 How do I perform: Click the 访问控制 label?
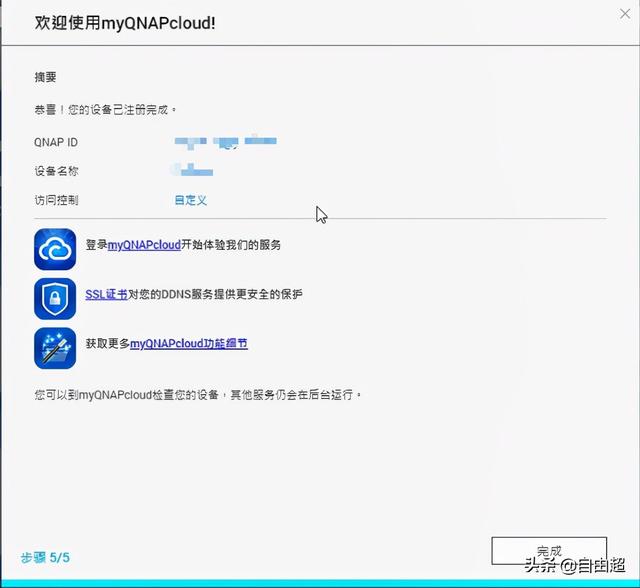pos(56,200)
